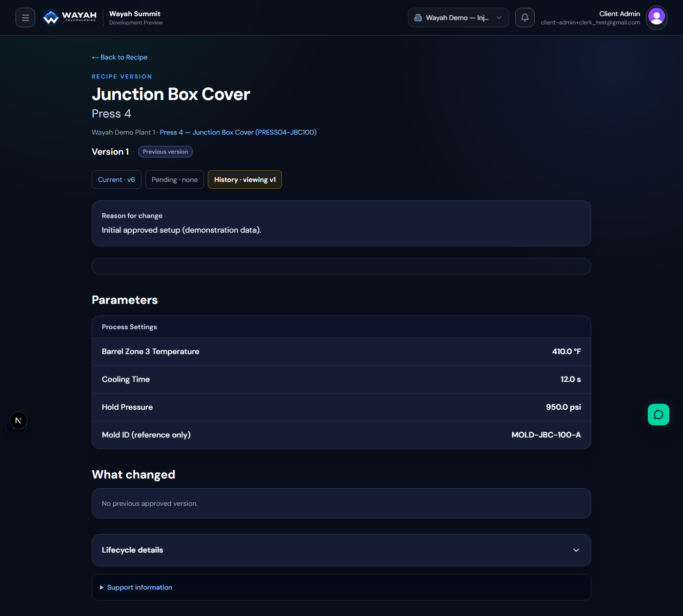Click the Mold ID (reference only) label
683x616 pixels.
[x=146, y=435]
